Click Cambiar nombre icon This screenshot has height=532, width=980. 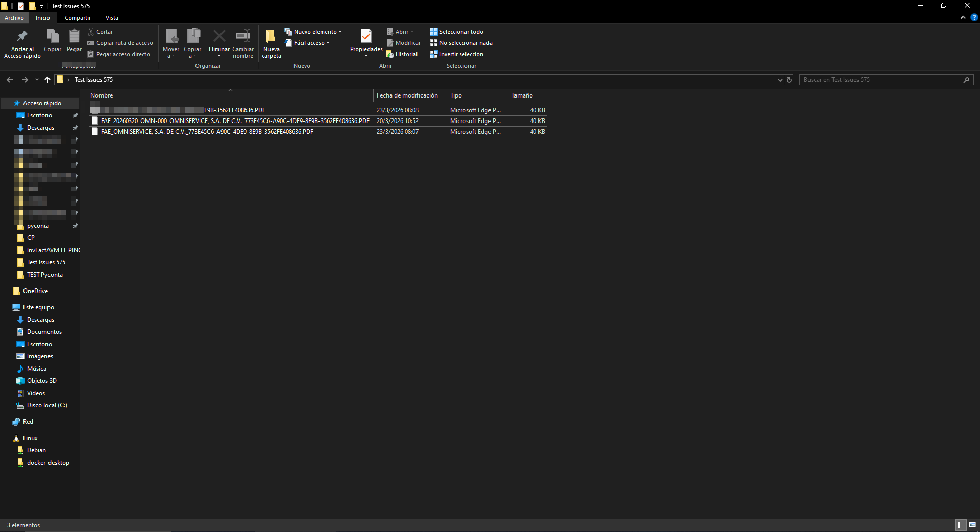(x=243, y=36)
